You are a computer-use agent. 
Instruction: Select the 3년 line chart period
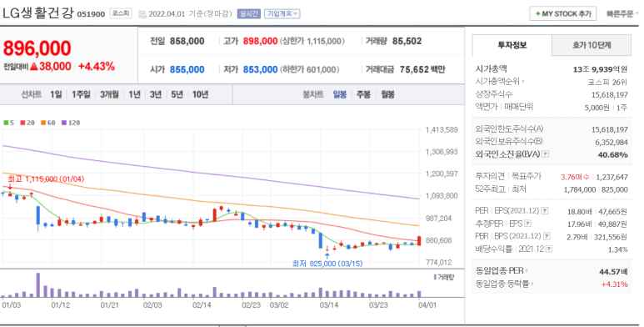click(x=155, y=94)
